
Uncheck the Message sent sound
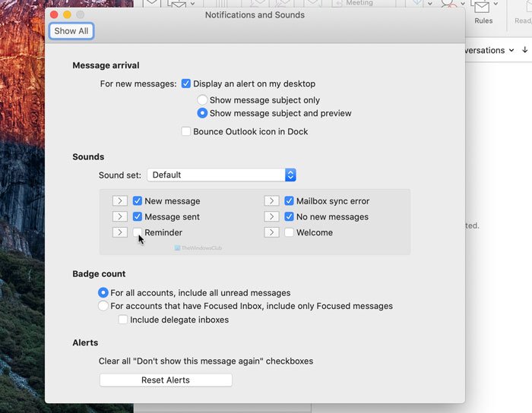pos(137,216)
